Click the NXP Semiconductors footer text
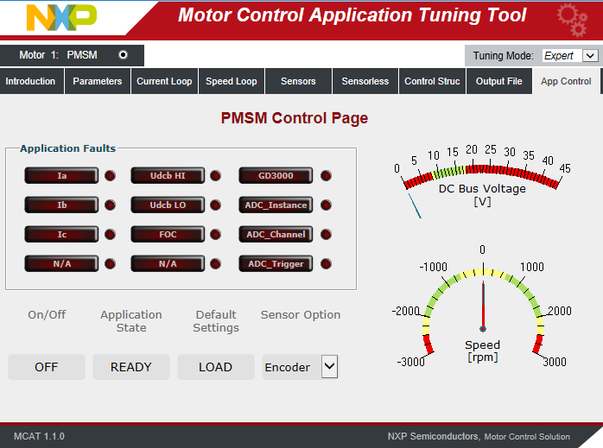Screen dimensions: 603x448 tap(478, 436)
